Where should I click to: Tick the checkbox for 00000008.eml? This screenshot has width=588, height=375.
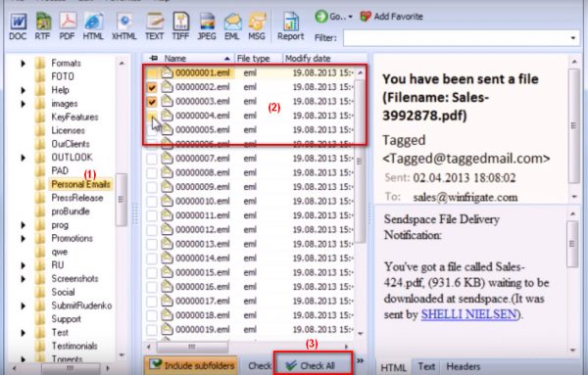(x=152, y=172)
